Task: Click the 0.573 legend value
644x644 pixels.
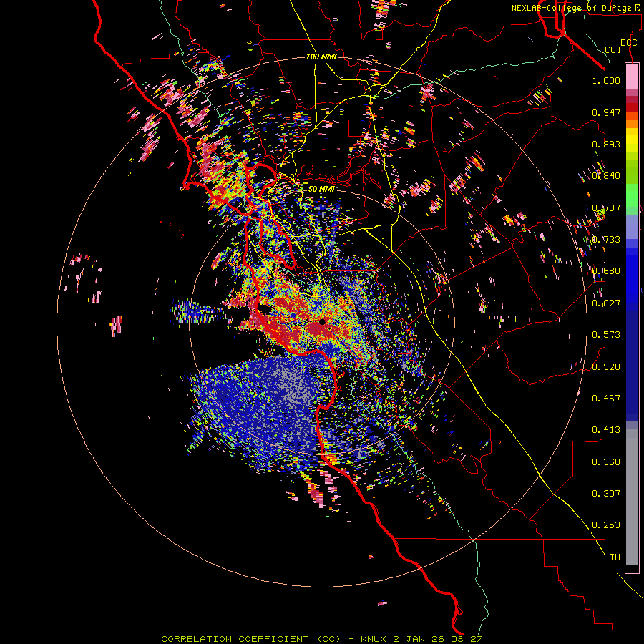Action: coord(606,335)
